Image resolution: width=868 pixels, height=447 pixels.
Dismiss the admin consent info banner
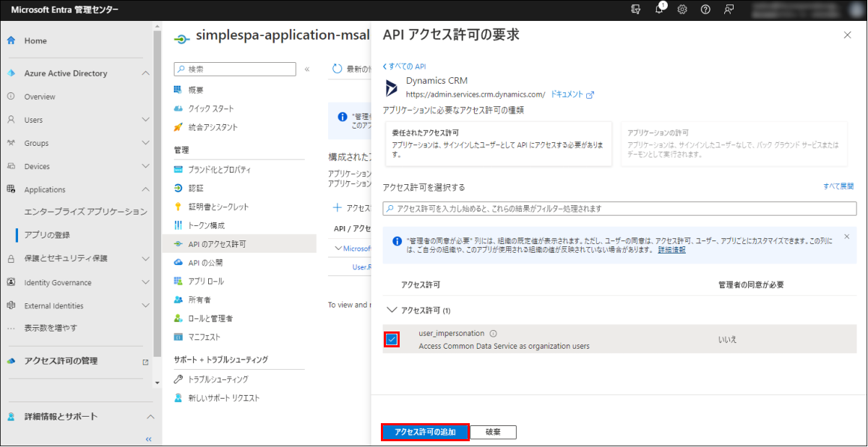coord(846,236)
